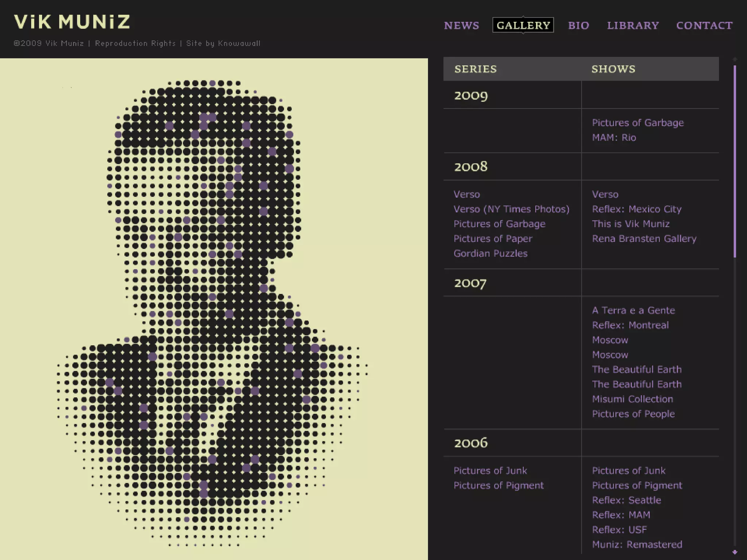This screenshot has width=747, height=560.
Task: Select the Gallery navigation tab
Action: 523,25
